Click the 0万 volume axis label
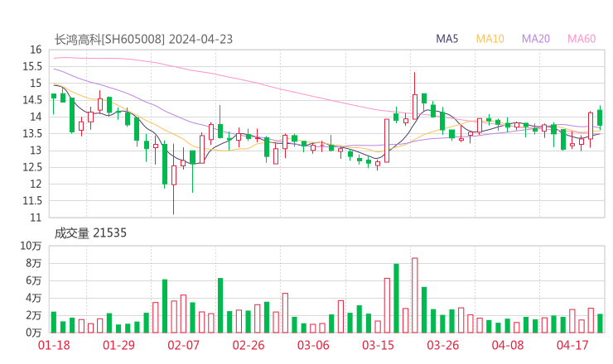 33,333
